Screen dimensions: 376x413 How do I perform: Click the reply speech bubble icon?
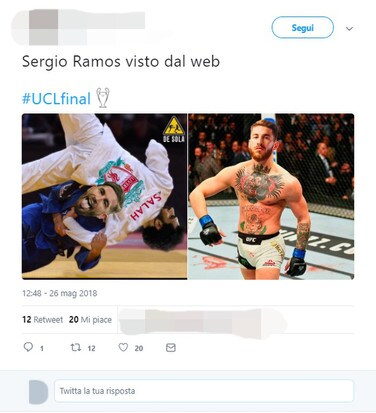[x=28, y=347]
